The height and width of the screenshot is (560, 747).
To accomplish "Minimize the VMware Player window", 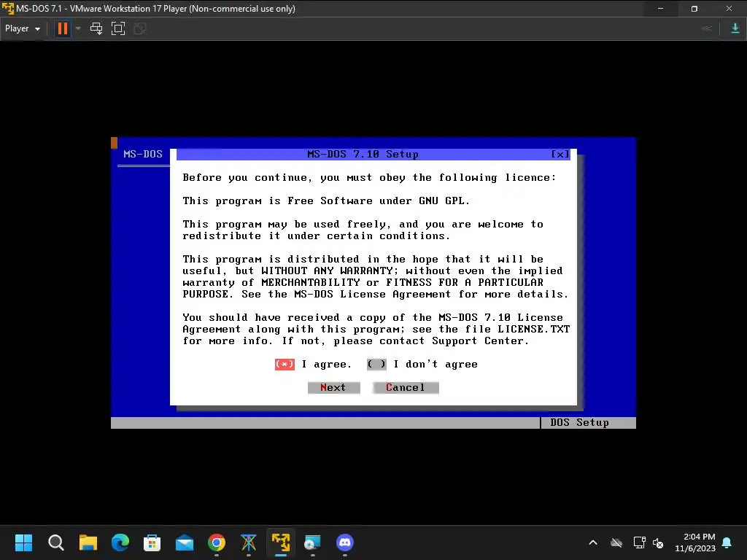I will tap(660, 9).
